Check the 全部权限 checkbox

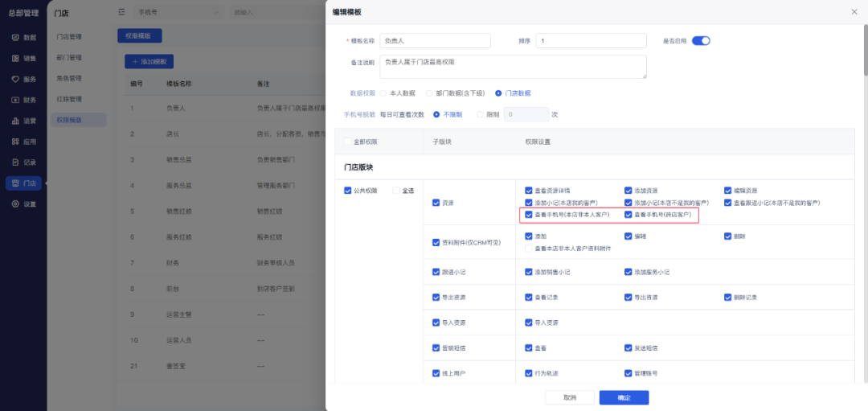point(347,142)
